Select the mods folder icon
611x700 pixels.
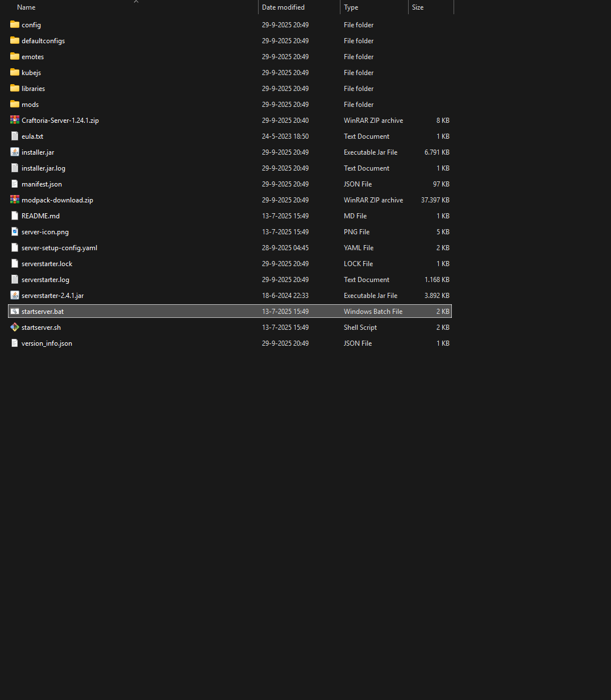[x=15, y=104]
